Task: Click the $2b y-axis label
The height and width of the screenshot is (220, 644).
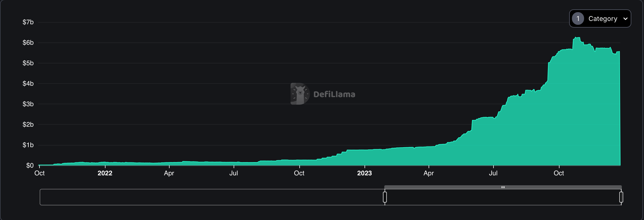Action: [x=28, y=125]
